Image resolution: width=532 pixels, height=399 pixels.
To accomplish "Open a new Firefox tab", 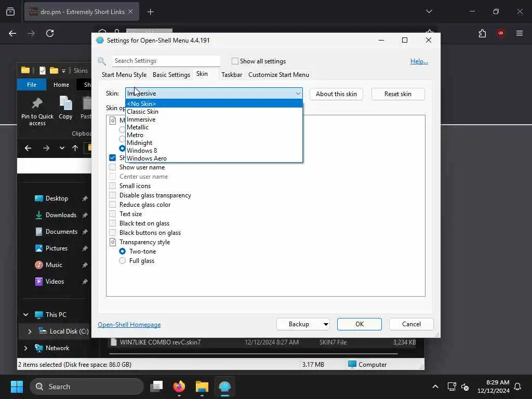I will 150,12.
